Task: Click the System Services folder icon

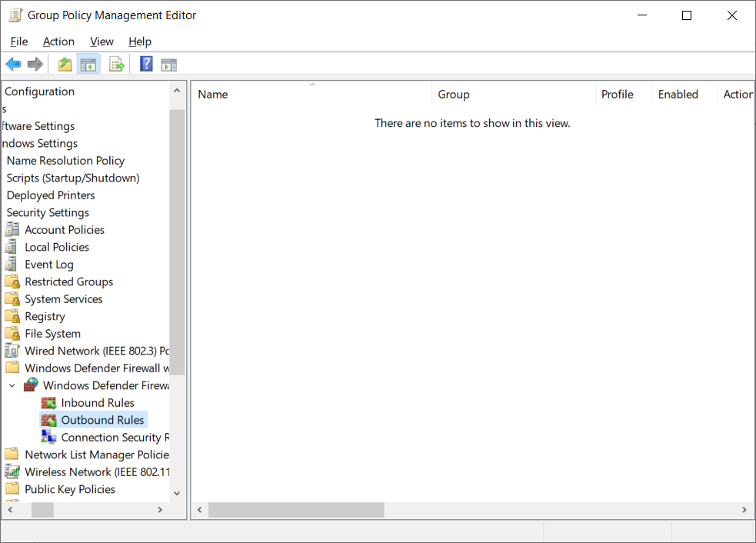Action: click(12, 298)
